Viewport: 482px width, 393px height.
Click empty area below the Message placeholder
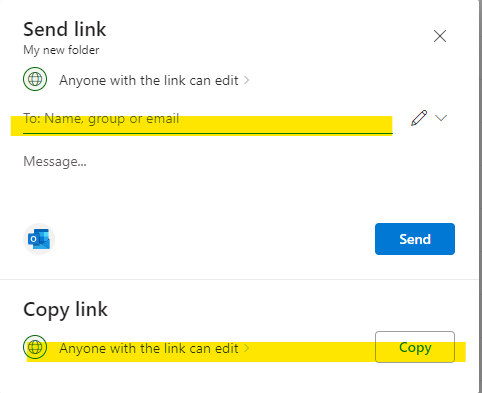(200, 192)
